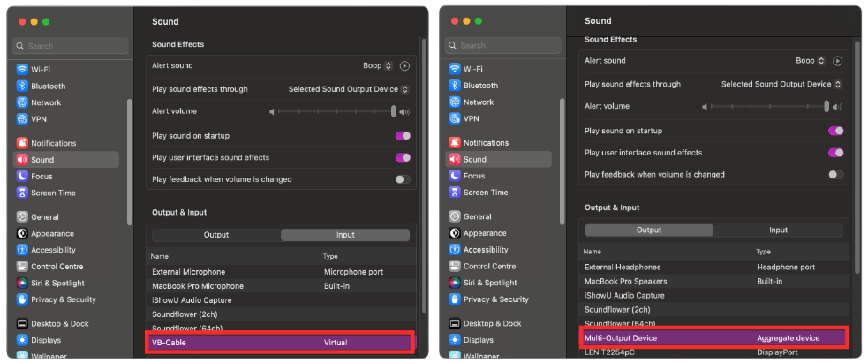This screenshot has height=363, width=868.
Task: Select the Multi-Output Device aggregate row
Action: click(x=713, y=337)
